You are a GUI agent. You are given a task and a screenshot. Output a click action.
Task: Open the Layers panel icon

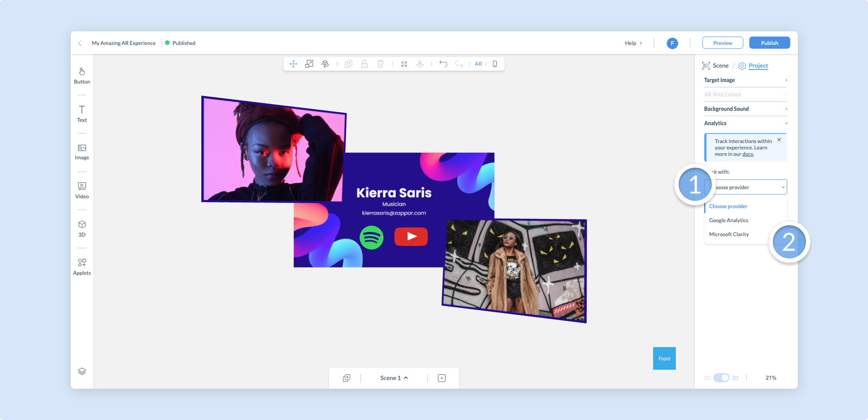82,371
